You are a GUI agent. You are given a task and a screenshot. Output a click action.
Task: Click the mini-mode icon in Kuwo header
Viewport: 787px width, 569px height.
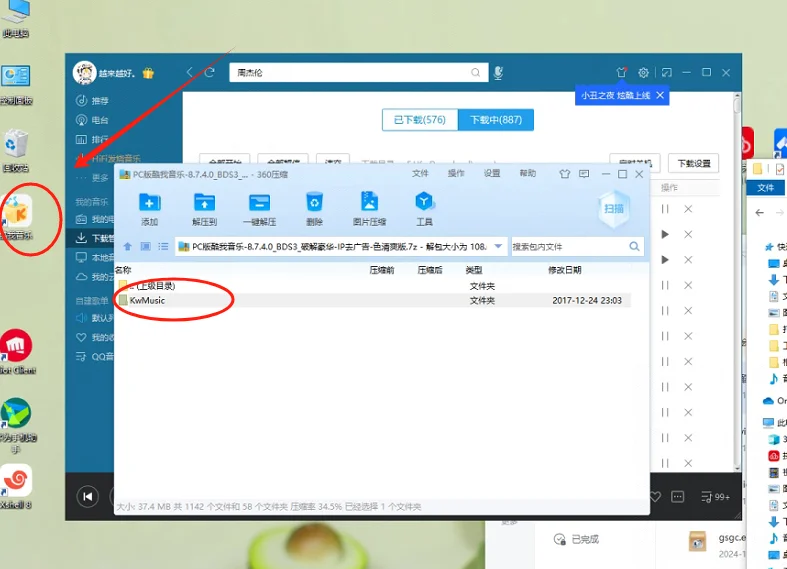tap(667, 73)
